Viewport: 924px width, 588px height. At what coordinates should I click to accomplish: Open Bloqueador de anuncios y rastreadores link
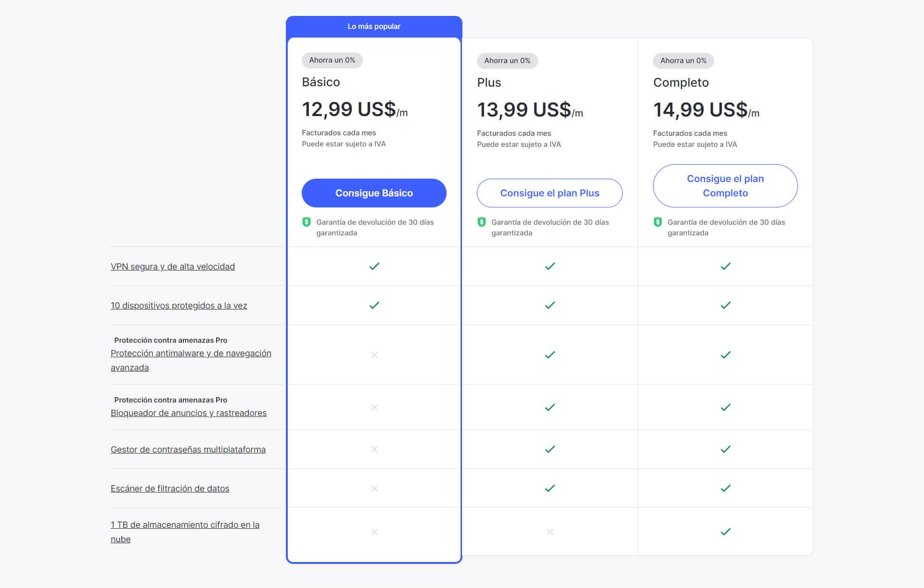(x=189, y=413)
